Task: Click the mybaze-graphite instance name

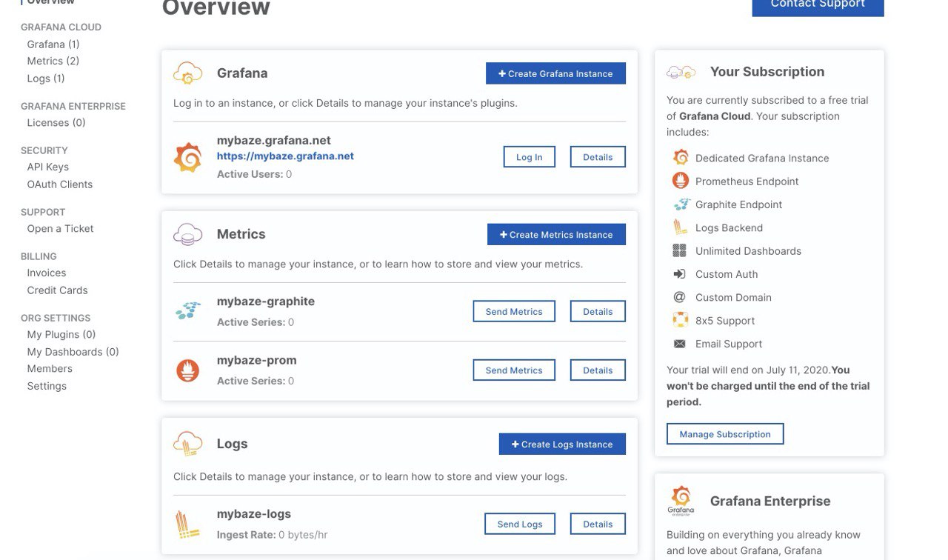Action: click(266, 301)
